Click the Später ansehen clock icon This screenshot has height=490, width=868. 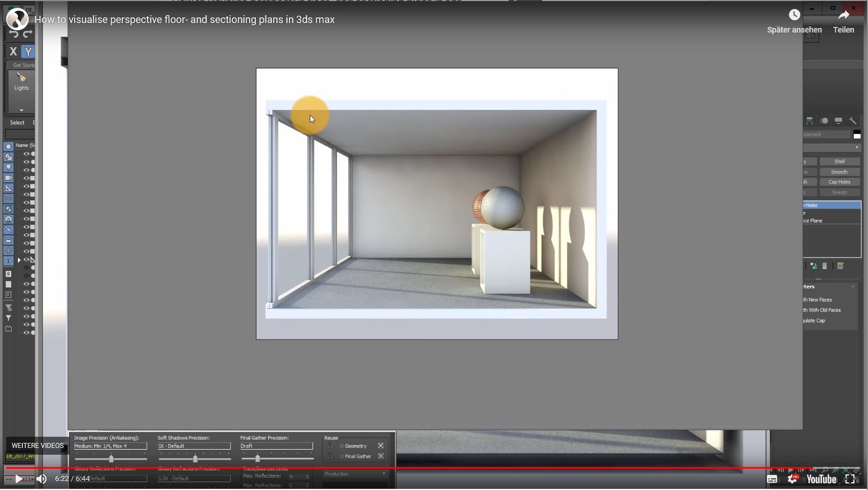[794, 15]
